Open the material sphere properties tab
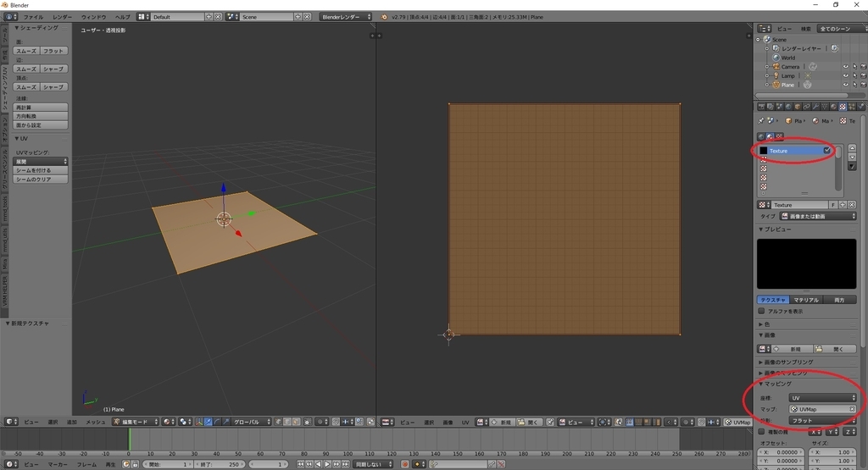Viewport: 868px width, 470px height. pyautogui.click(x=834, y=107)
